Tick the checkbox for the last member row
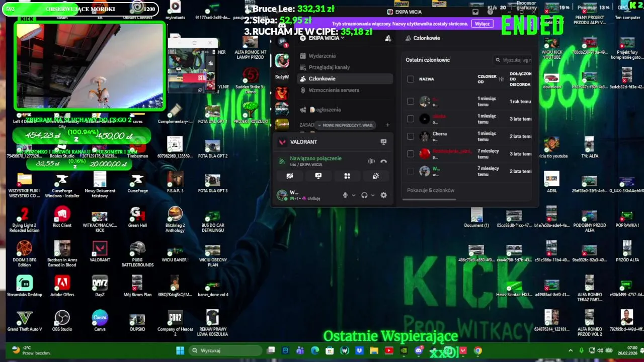This screenshot has height=362, width=644. click(411, 171)
